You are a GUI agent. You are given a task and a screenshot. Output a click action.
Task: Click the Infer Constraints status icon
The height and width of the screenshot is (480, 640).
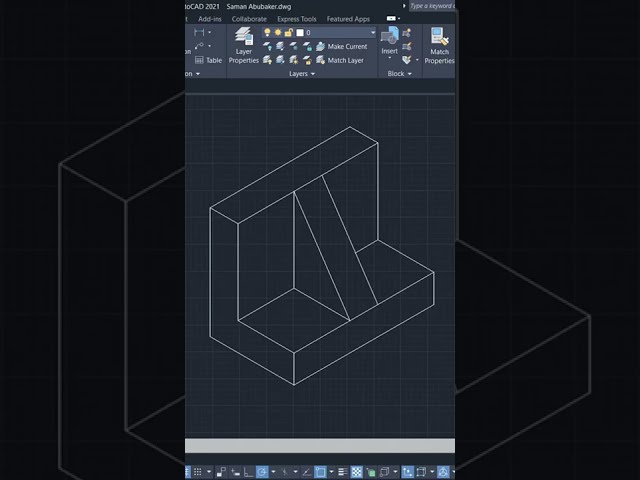(221, 472)
